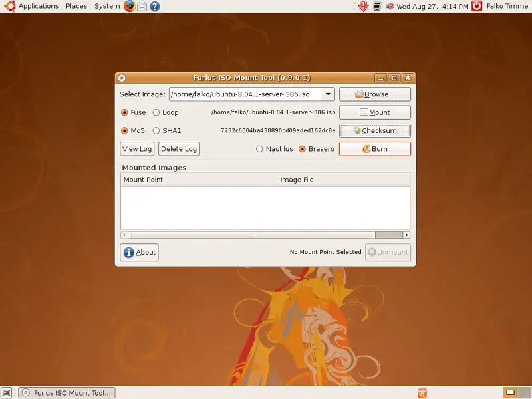Adjust volume via speaker tray icon
Image resolution: width=532 pixels, height=399 pixels.
tap(389, 6)
